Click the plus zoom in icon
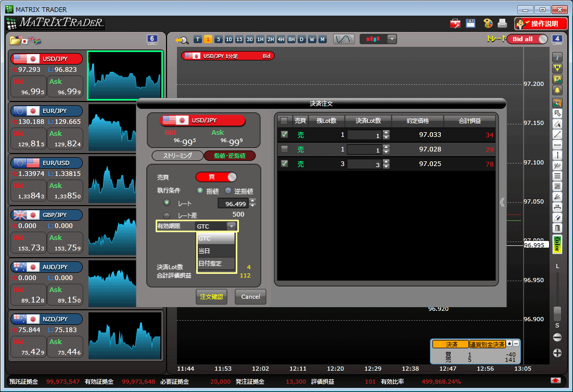The image size is (573, 392). click(x=557, y=353)
